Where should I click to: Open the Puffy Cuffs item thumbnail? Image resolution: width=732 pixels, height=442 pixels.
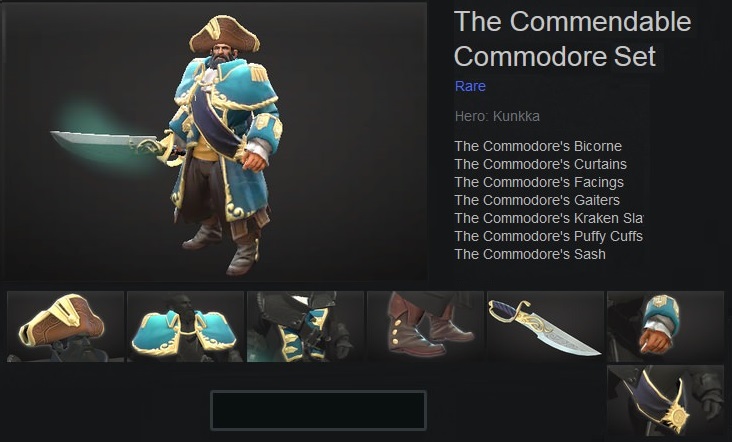[x=665, y=326]
